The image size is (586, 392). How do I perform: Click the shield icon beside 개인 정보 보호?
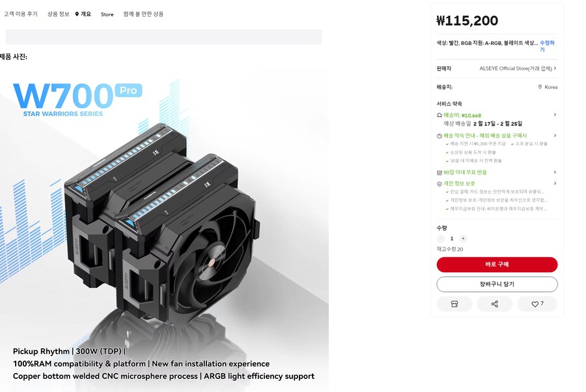pyautogui.click(x=439, y=184)
